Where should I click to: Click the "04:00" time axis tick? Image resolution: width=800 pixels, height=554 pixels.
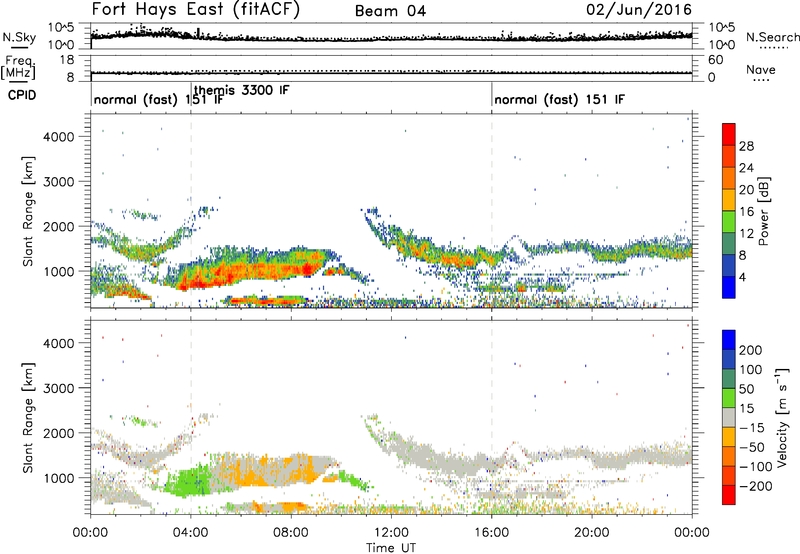coord(191,533)
